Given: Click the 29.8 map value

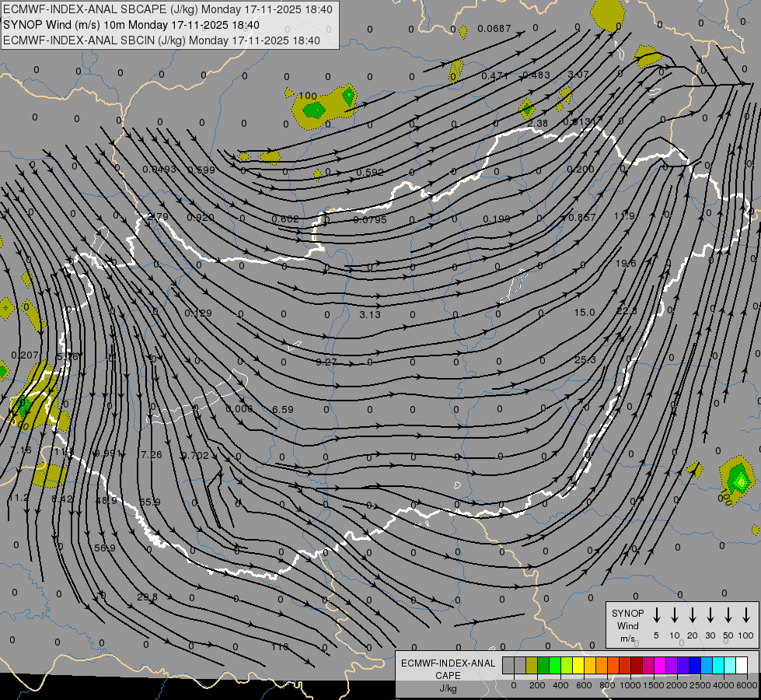Looking at the screenshot, I should coord(147,597).
